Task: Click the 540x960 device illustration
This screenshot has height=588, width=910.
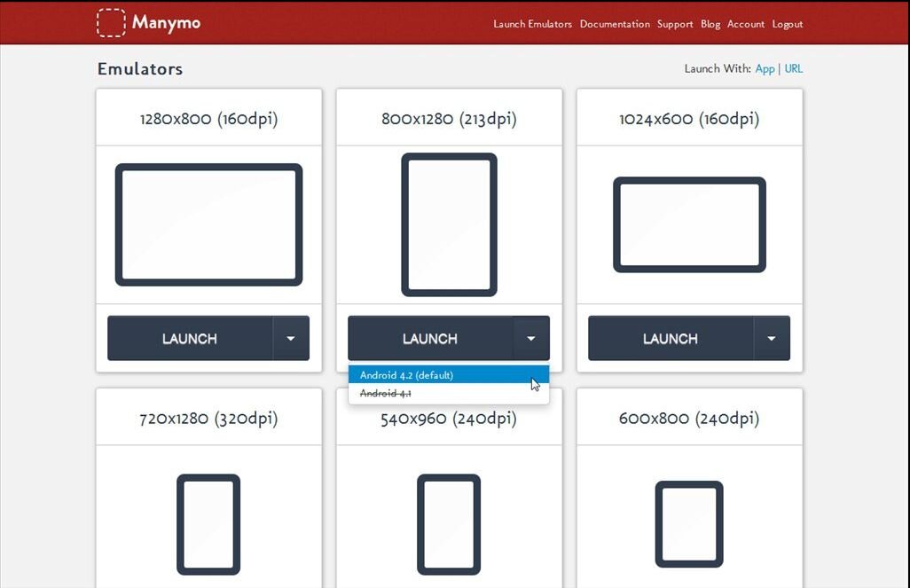Action: [x=449, y=524]
